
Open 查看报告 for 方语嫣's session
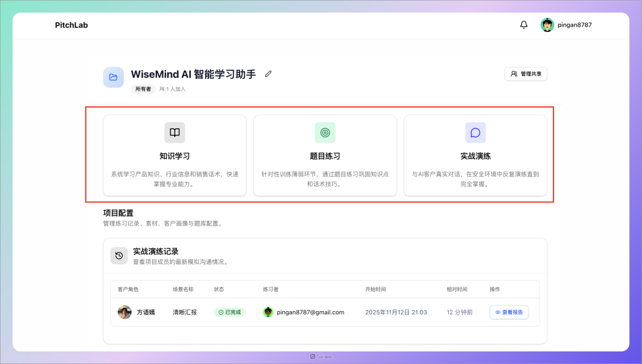509,312
